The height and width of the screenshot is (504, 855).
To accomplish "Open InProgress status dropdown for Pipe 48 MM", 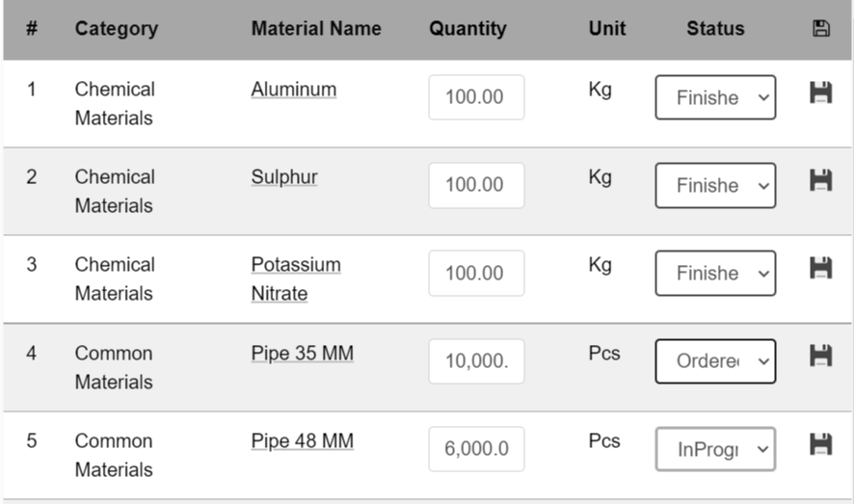I will tap(715, 449).
